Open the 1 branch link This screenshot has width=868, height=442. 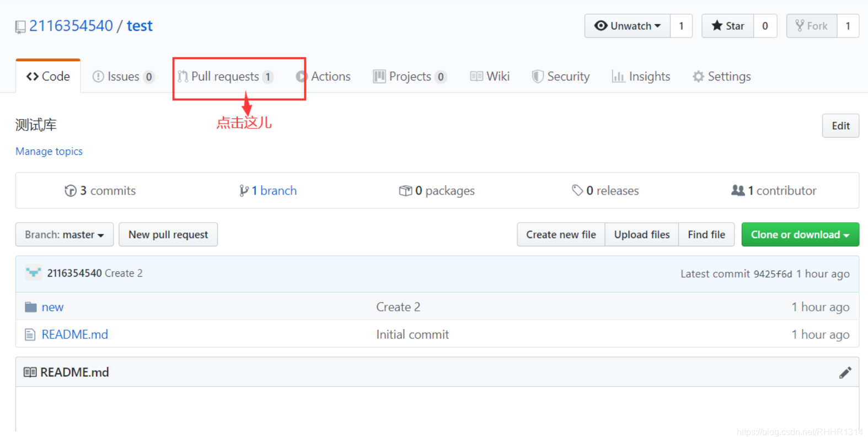point(268,191)
